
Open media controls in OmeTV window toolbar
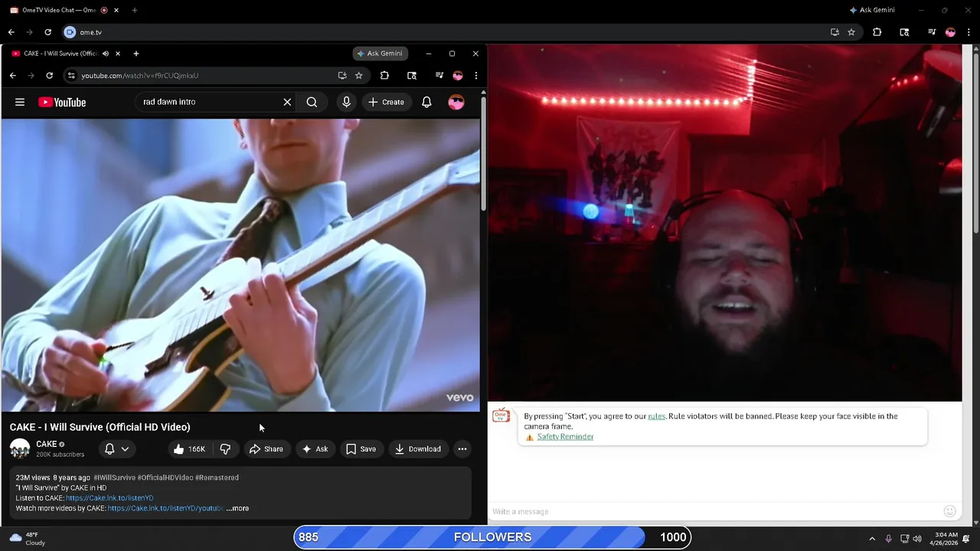click(x=932, y=32)
